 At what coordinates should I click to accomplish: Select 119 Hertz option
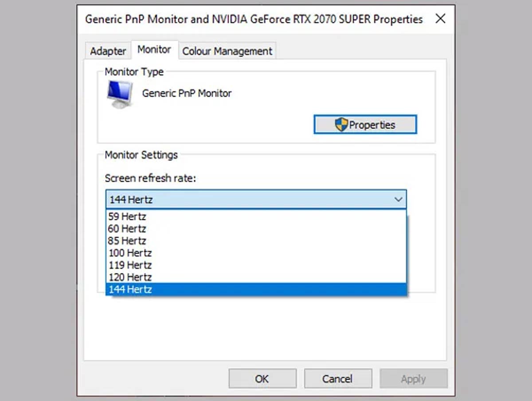click(x=256, y=265)
